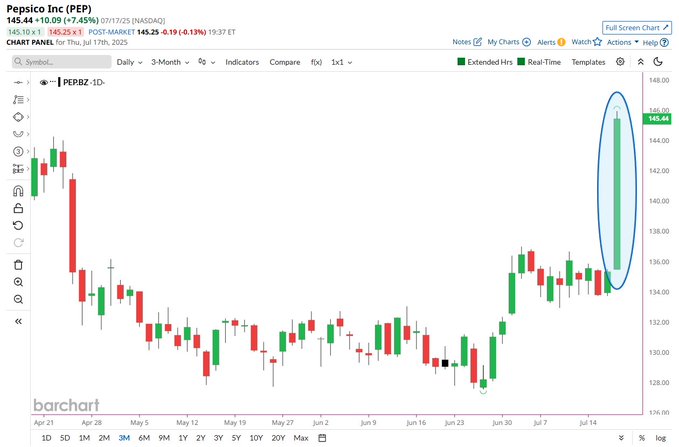Select the 9M range tab
Image resolution: width=679 pixels, height=447 pixels.
(164, 438)
